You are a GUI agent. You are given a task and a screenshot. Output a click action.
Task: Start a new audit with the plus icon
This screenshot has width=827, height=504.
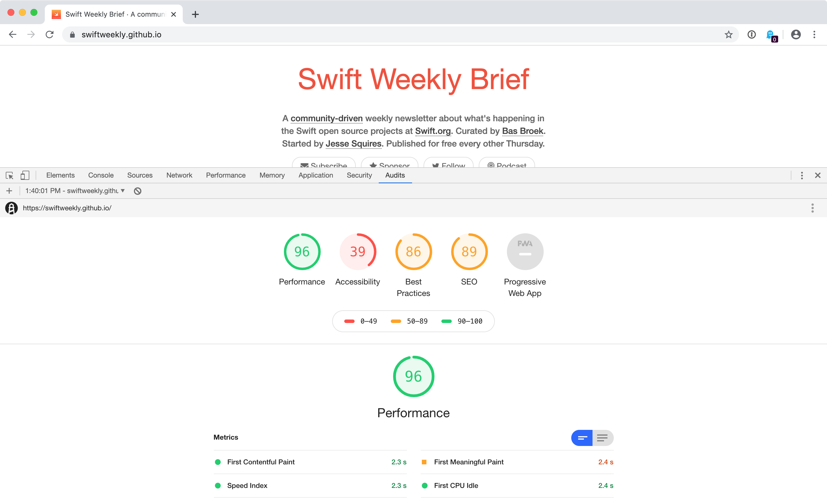pos(9,191)
